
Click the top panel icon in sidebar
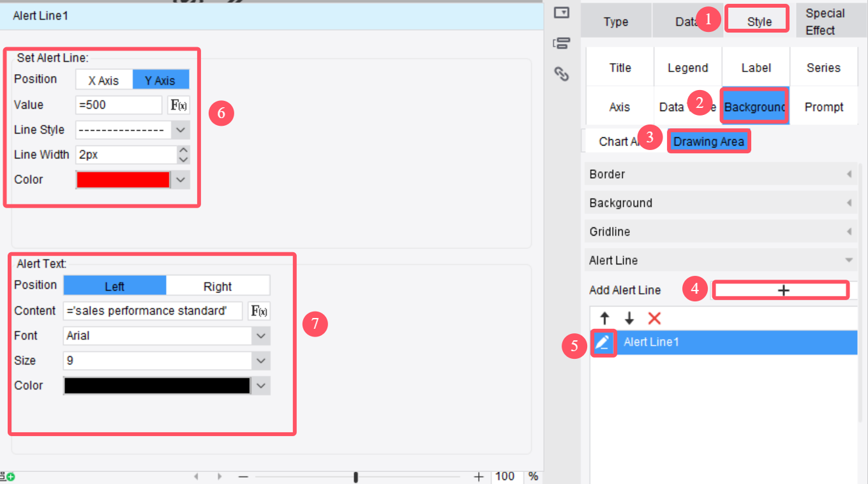point(562,12)
